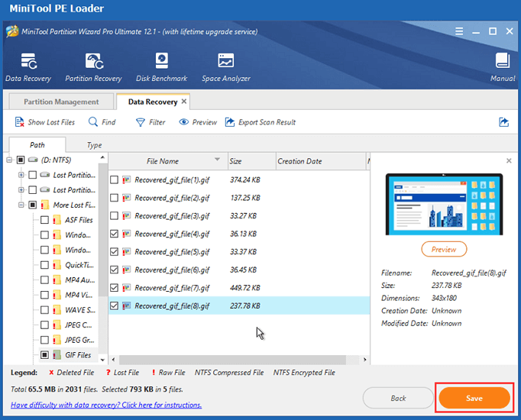Toggle the D: NTFS drive checkbox
The height and width of the screenshot is (420, 521).
point(21,160)
